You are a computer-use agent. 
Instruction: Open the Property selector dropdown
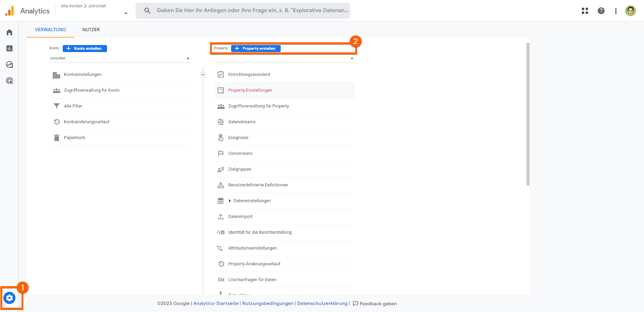pos(352,58)
